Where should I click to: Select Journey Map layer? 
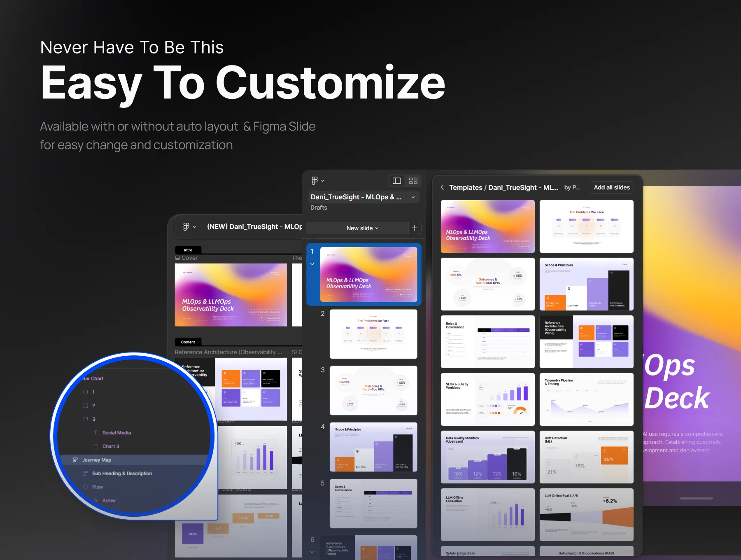click(x=134, y=460)
